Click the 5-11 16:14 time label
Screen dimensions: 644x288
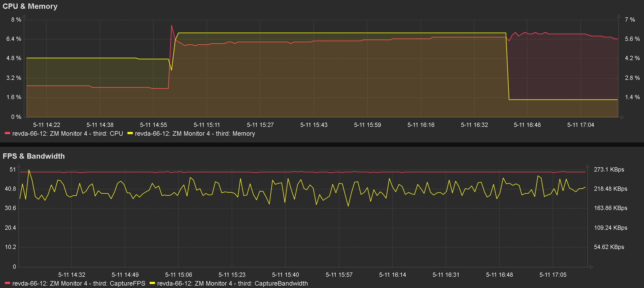pyautogui.click(x=393, y=275)
